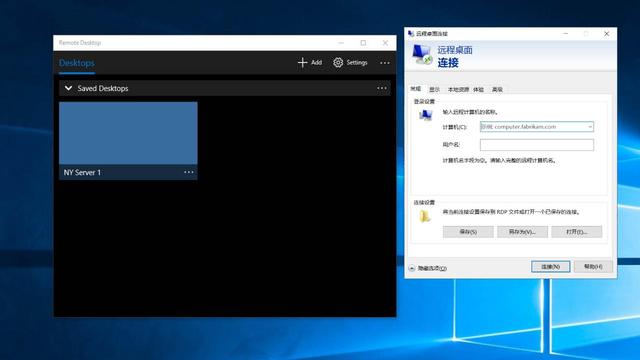Click the 用户名 username input field
The width and height of the screenshot is (640, 360).
pos(537,145)
